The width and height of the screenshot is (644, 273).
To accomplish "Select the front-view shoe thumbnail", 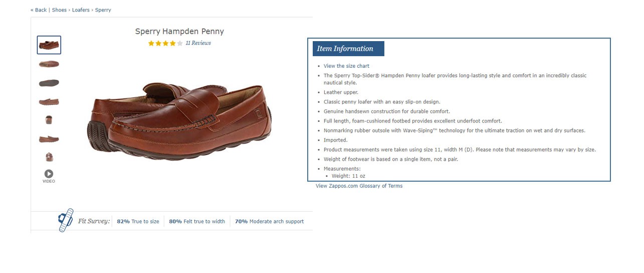I will click(x=49, y=120).
